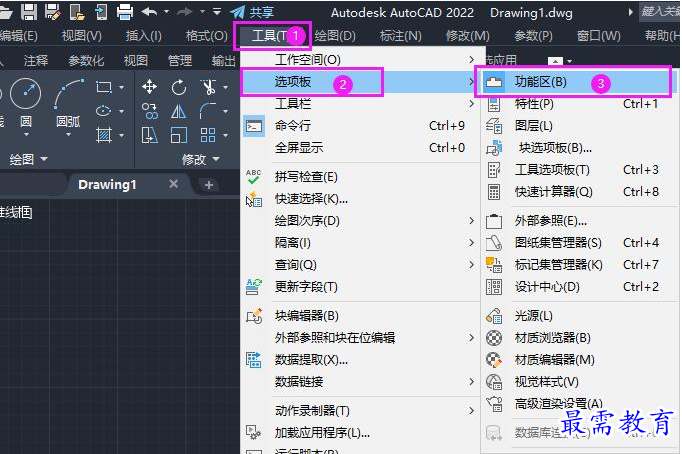Select the Trim scissors tool icon
The image size is (682, 454).
coord(208,87)
